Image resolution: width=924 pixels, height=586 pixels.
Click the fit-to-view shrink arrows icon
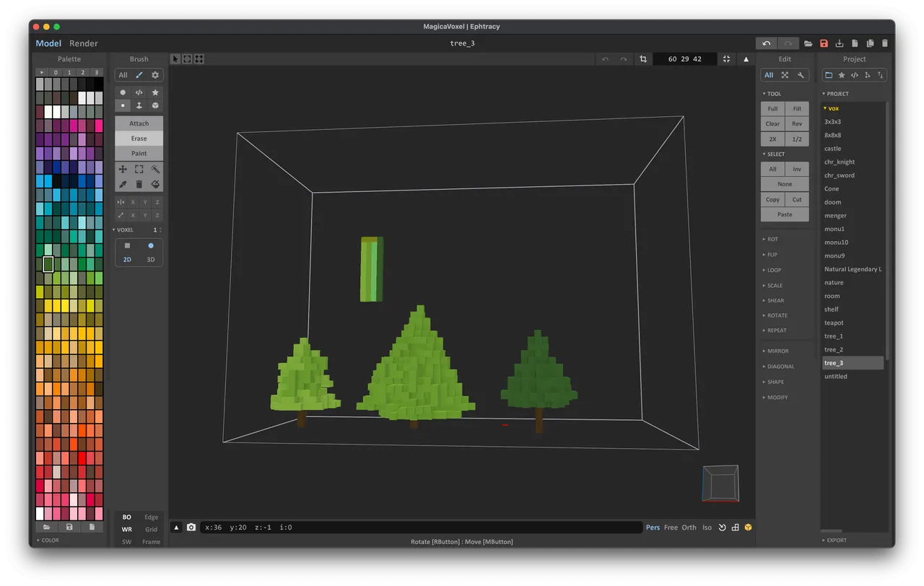pyautogui.click(x=726, y=59)
